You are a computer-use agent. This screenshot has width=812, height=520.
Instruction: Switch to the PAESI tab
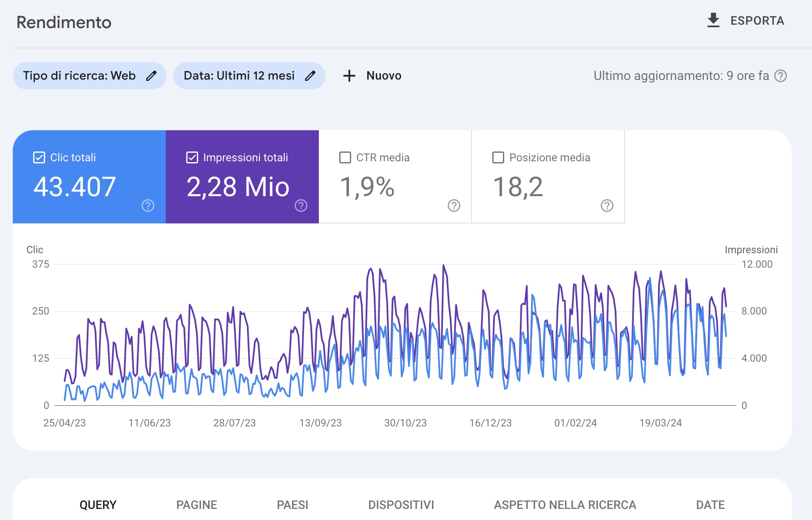coord(292,505)
